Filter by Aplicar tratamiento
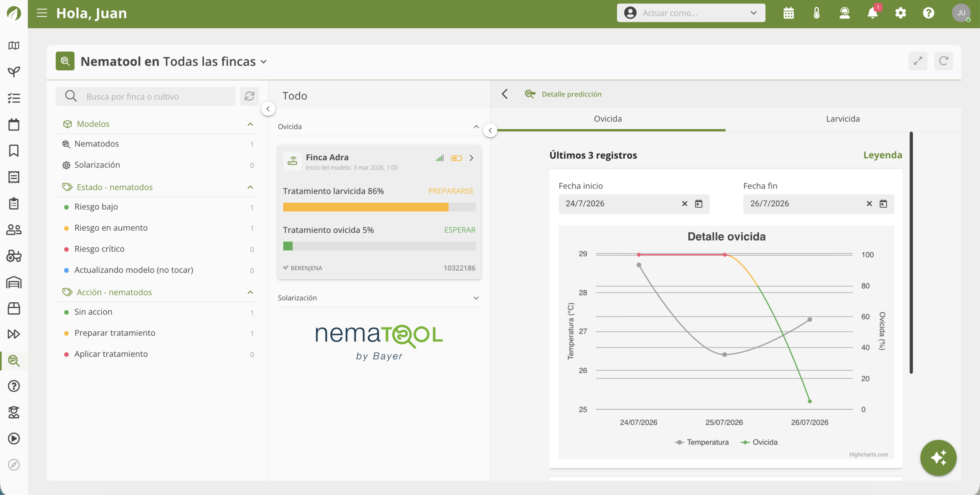980x495 pixels. click(x=157, y=354)
